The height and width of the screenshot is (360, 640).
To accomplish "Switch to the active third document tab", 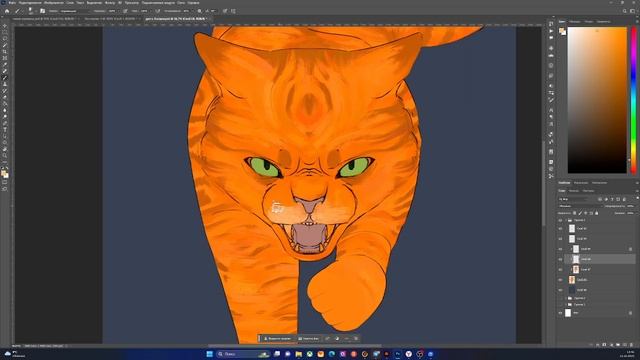I will pos(176,18).
